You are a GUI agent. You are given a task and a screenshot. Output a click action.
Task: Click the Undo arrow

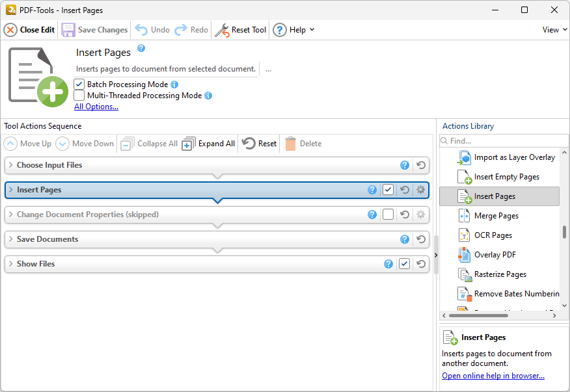pyautogui.click(x=141, y=30)
